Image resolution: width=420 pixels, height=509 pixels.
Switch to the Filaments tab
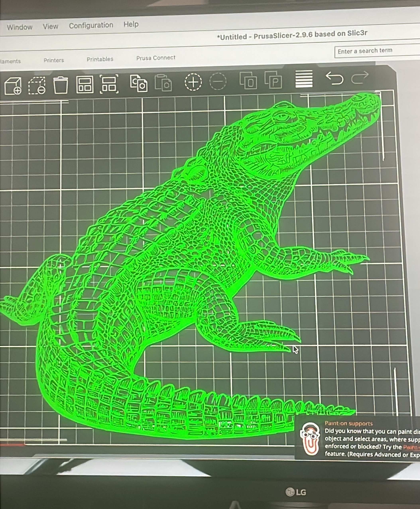pos(10,61)
